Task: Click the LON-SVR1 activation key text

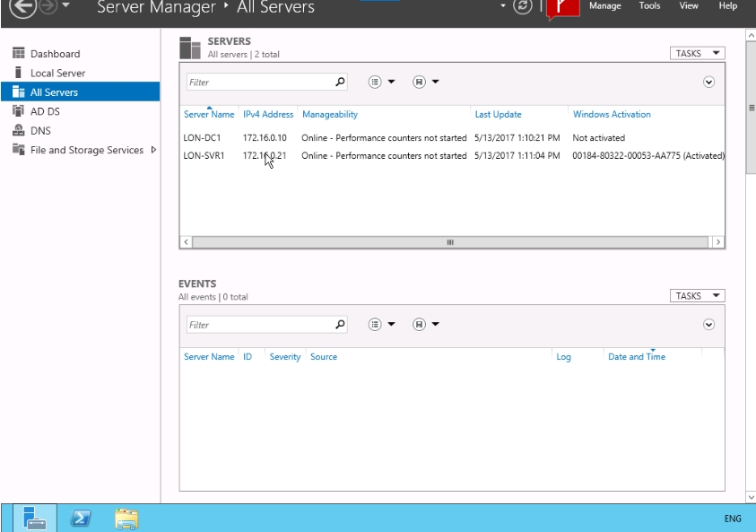Action: (648, 156)
